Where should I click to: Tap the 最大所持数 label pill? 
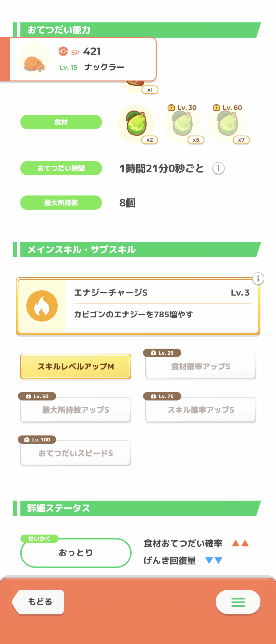pos(61,203)
